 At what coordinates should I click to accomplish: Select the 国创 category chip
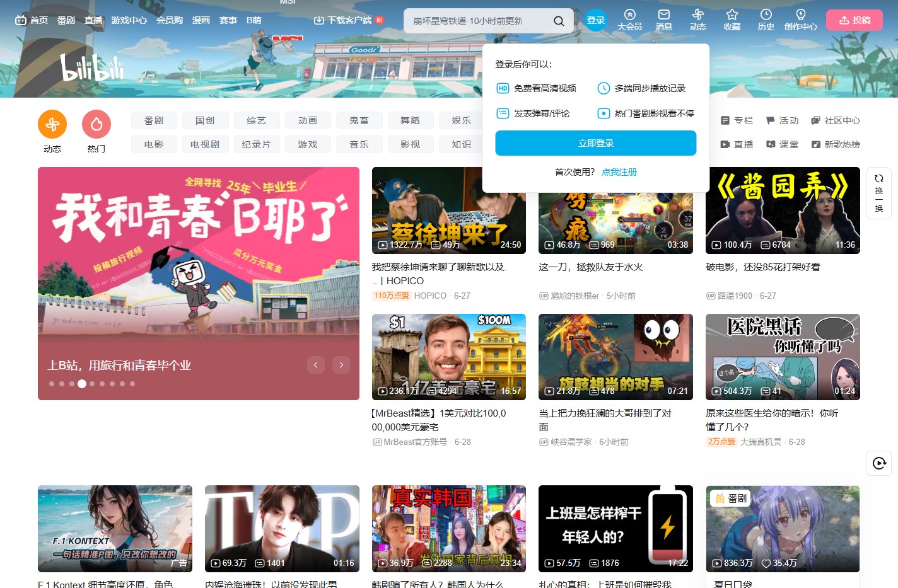click(205, 120)
